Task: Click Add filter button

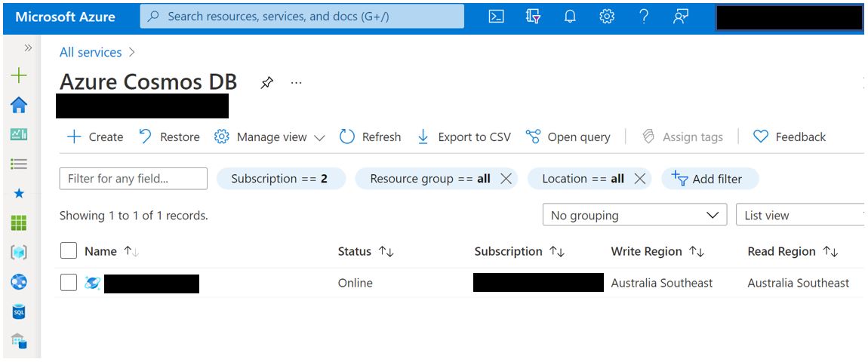Action: [710, 179]
